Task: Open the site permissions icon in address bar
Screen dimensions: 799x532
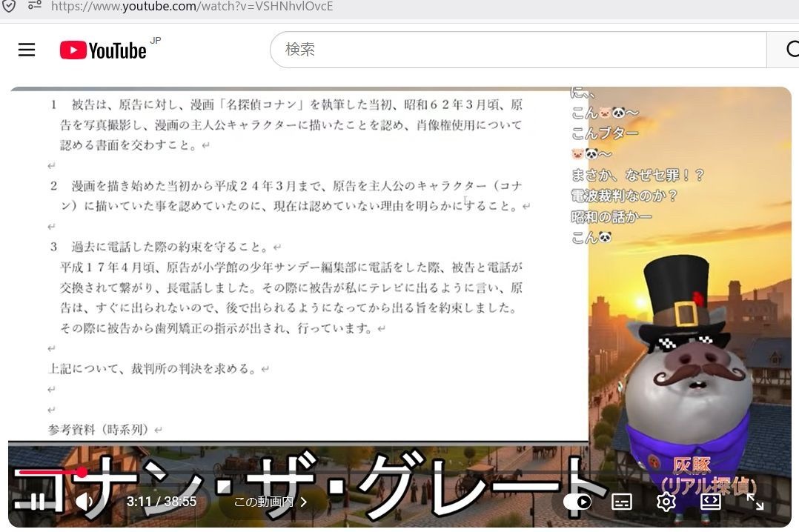Action: 35,6
